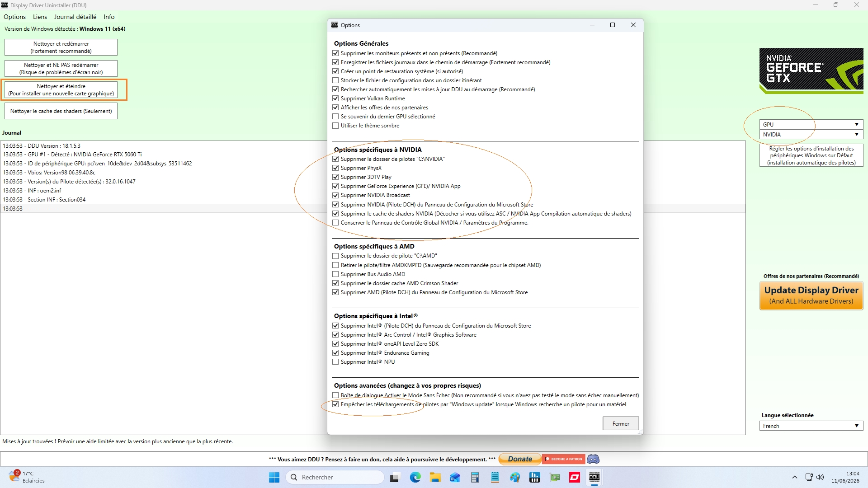This screenshot has height=488, width=868.
Task: Open the Windows Start menu
Action: tap(274, 477)
